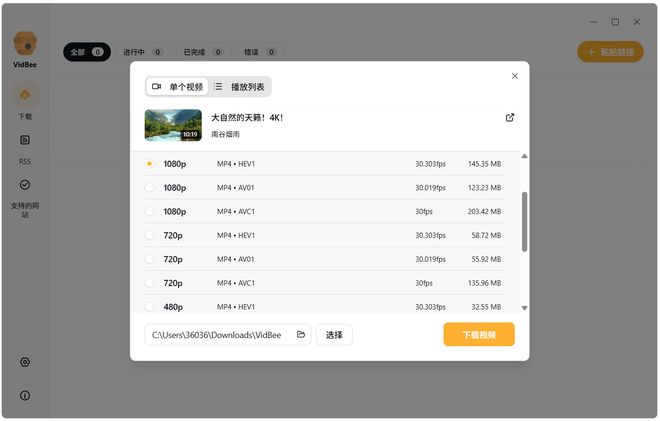Select 480p MP4 HEV1 32.55 MB option

(325, 305)
